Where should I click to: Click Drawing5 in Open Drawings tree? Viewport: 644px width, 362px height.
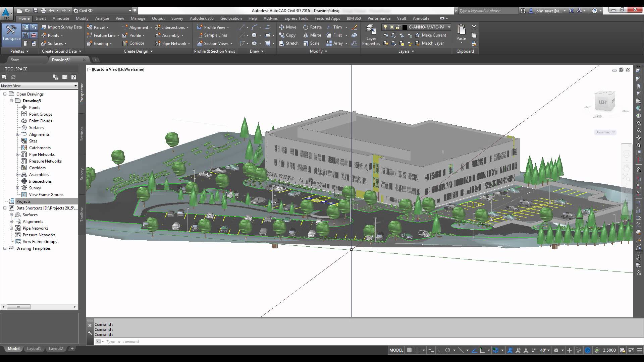click(32, 100)
